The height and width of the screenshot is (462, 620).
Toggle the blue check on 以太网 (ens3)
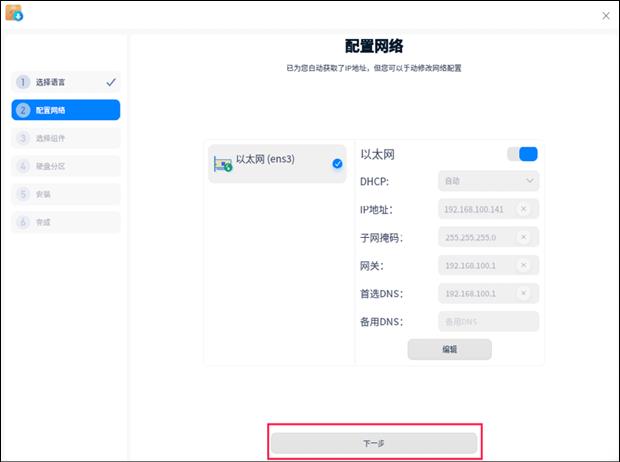[x=337, y=163]
